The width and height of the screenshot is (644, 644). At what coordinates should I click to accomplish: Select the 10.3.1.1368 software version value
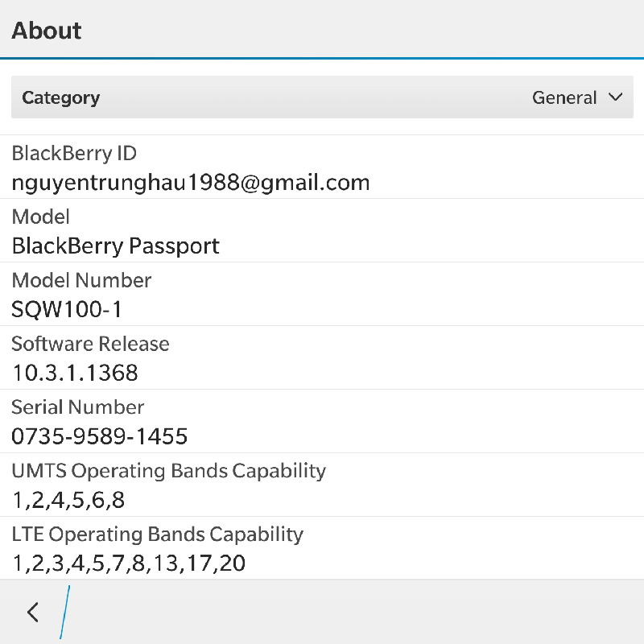(75, 373)
